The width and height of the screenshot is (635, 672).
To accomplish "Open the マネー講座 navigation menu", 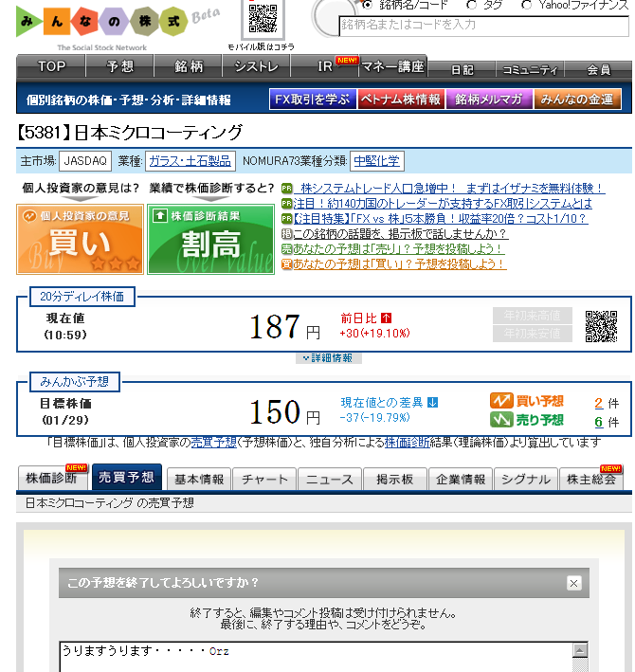I will pyautogui.click(x=393, y=66).
